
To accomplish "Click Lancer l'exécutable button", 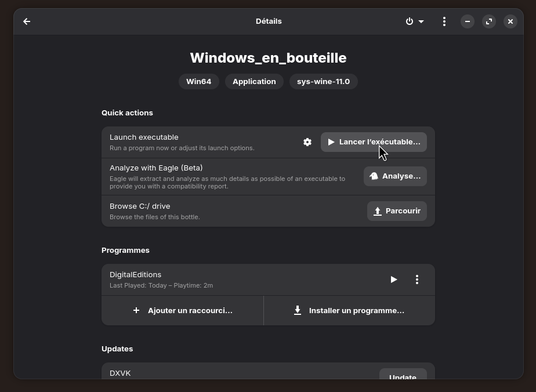I will point(374,142).
